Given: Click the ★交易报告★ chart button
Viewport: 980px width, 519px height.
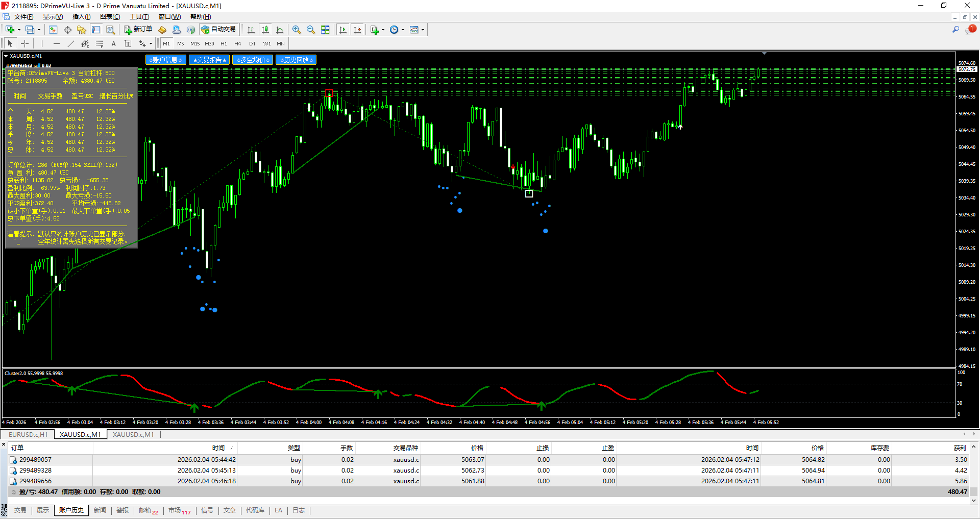Looking at the screenshot, I should click(x=209, y=60).
